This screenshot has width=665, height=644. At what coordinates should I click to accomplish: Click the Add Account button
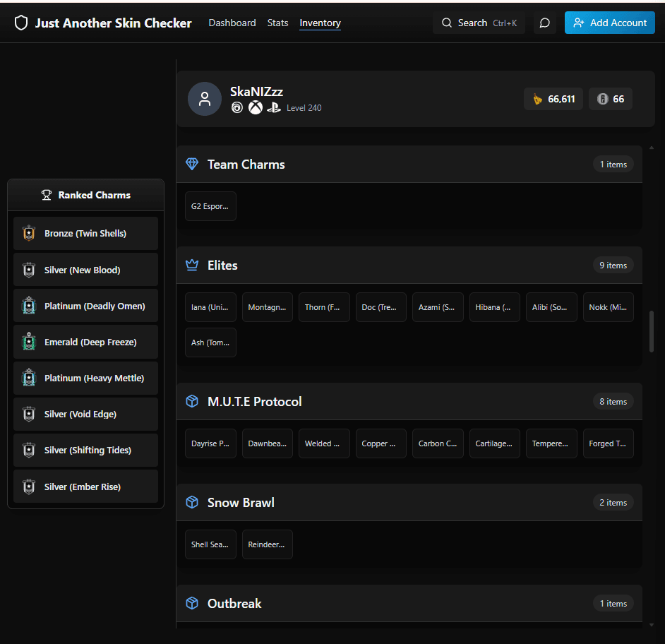coord(609,23)
